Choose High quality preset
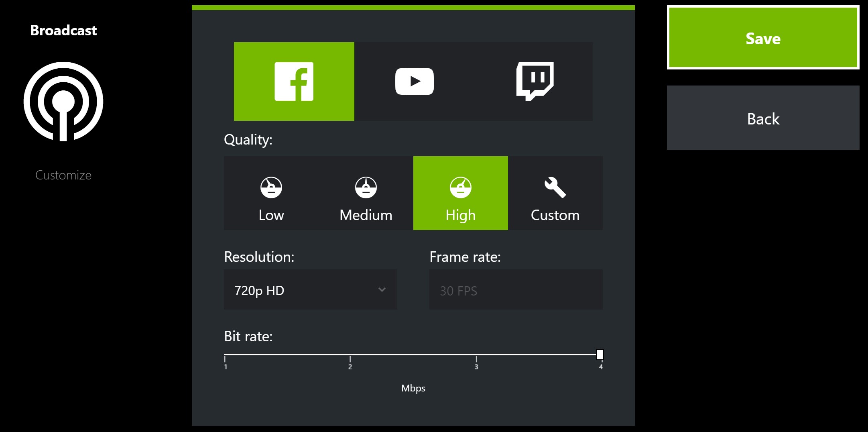Screen dimensions: 868x432 coord(461,193)
